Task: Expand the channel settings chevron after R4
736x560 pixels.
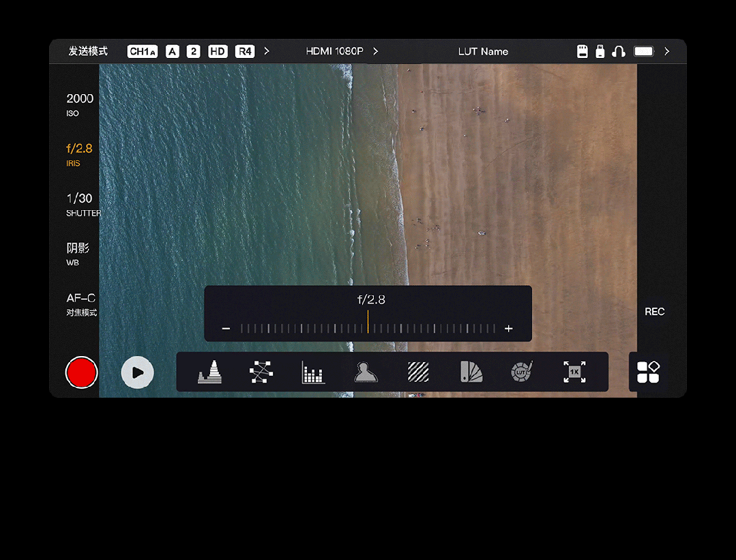Action: pyautogui.click(x=267, y=51)
